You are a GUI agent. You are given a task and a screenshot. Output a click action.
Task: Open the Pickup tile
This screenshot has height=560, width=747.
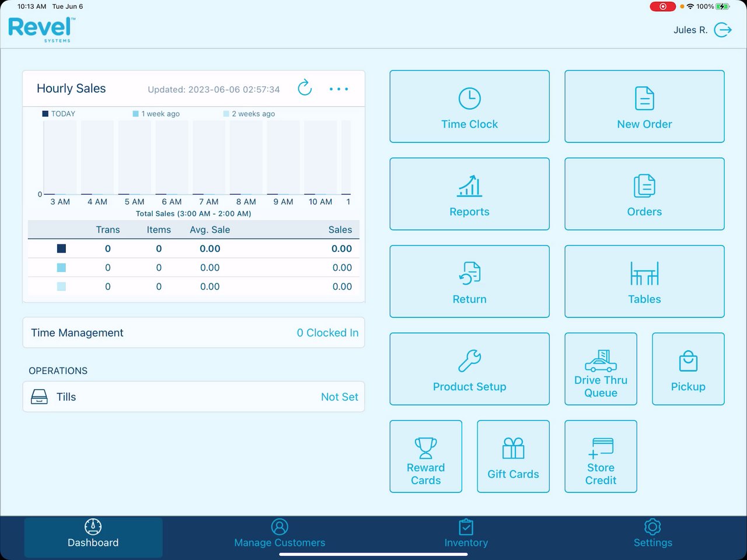(x=688, y=369)
